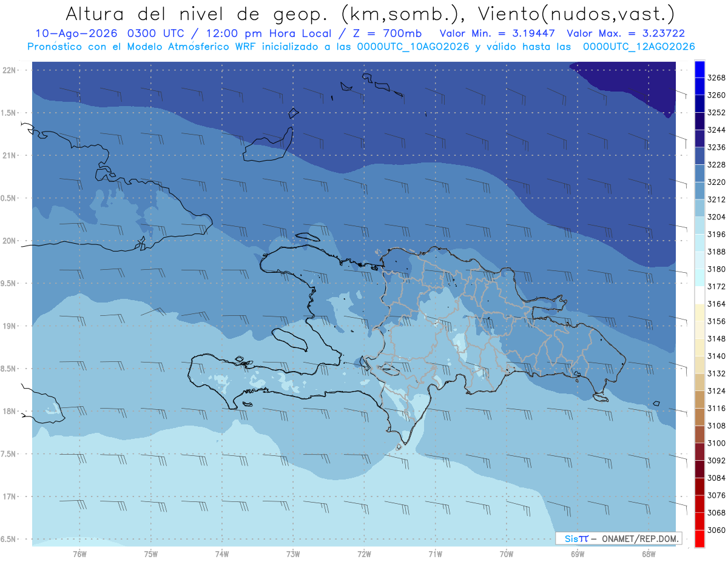Select the dark red segment between 3084 and 3092
This screenshot has height=562, width=728.
pyautogui.click(x=699, y=469)
